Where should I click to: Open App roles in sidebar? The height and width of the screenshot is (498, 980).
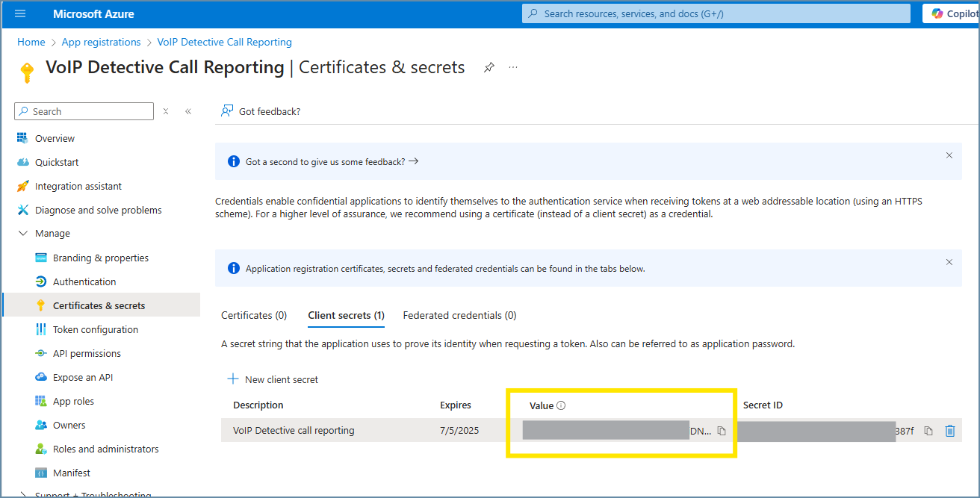tap(73, 401)
